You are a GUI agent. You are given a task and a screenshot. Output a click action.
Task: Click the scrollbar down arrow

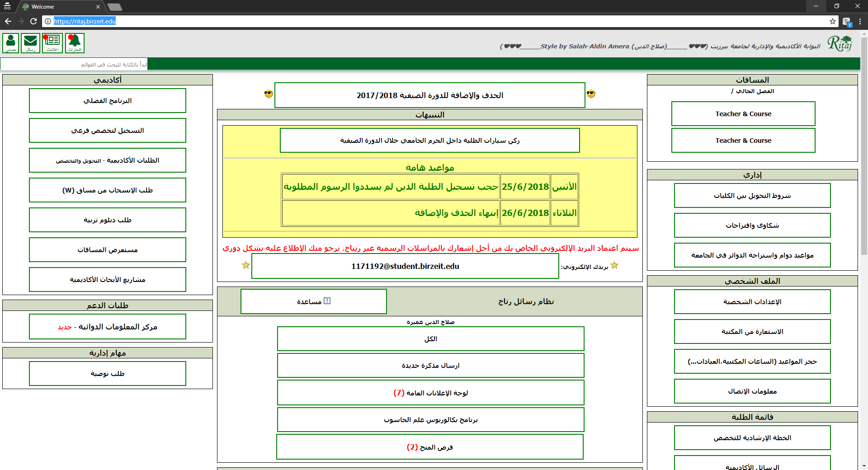[x=864, y=466]
